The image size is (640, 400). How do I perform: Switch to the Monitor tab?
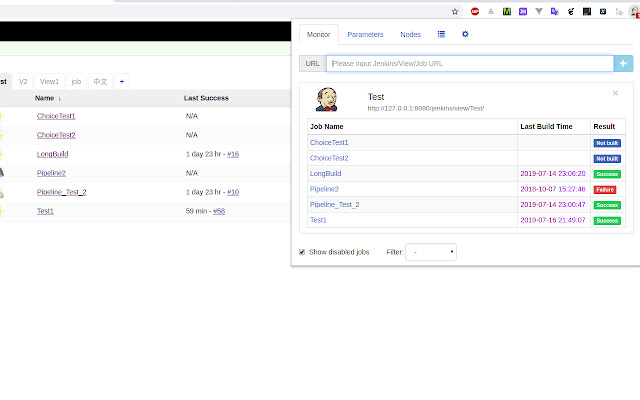[x=318, y=35]
